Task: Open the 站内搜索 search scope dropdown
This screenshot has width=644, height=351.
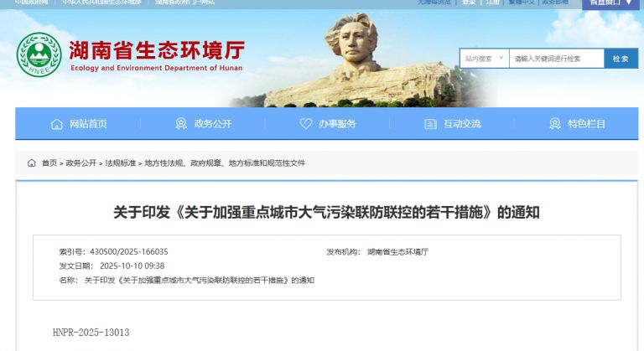Action: (484, 59)
